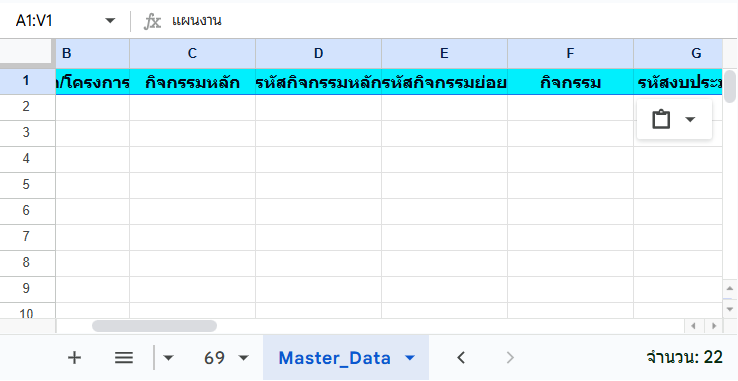
Task: Click the scroll down arrow
Action: pyautogui.click(x=730, y=309)
